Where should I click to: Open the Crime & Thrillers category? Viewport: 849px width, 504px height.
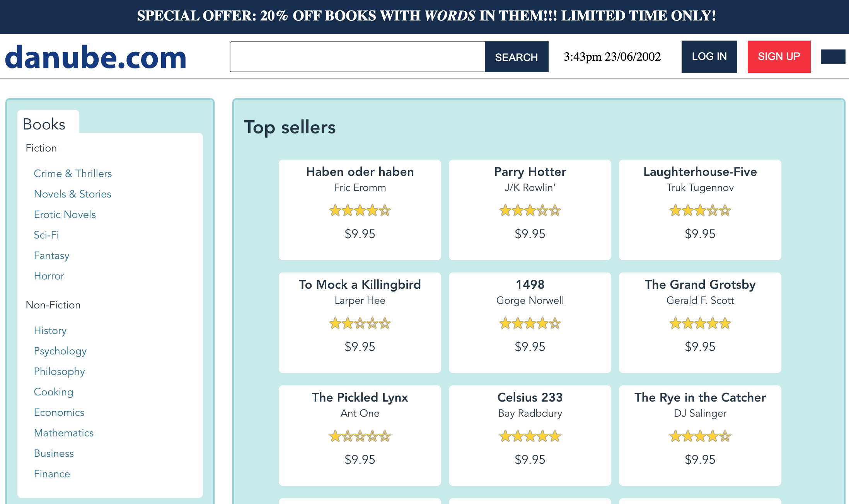point(73,174)
